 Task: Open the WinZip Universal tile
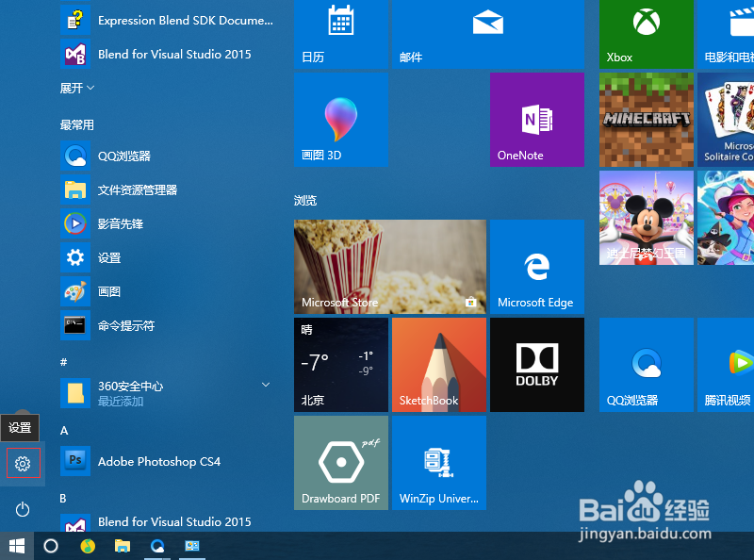(x=439, y=463)
